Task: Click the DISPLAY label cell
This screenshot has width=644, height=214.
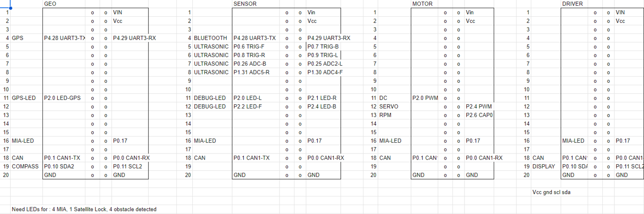Action: 546,167
